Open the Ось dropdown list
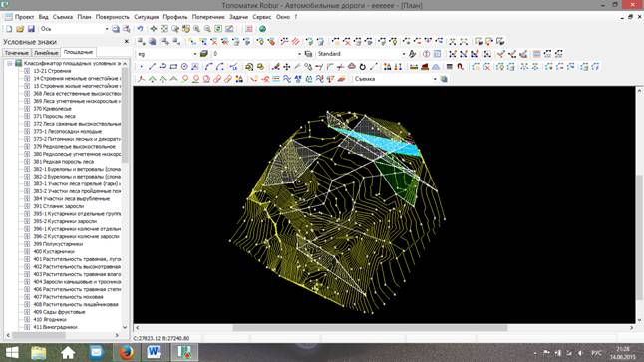The width and height of the screenshot is (644, 362). (x=107, y=29)
